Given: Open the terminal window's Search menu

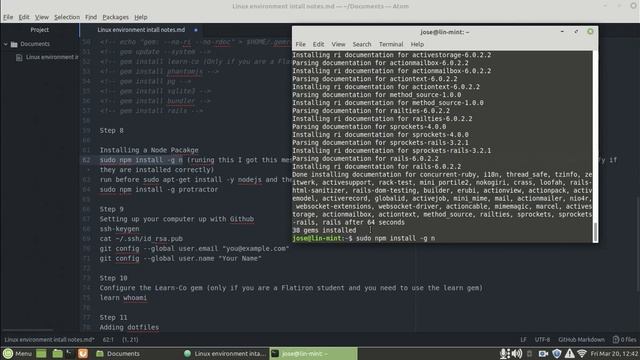Looking at the screenshot, I should coord(362,44).
